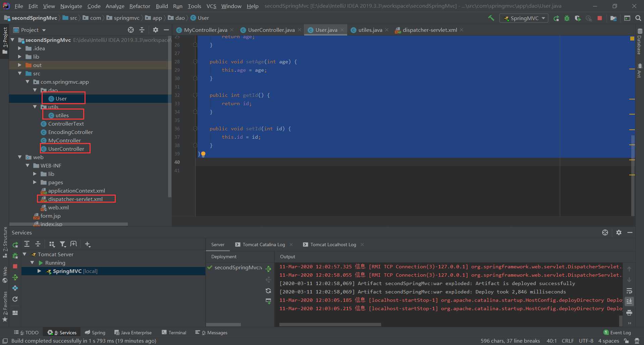Viewport: 644px width, 345px height.
Task: Stop server with red square in Services panel
Action: 15,266
